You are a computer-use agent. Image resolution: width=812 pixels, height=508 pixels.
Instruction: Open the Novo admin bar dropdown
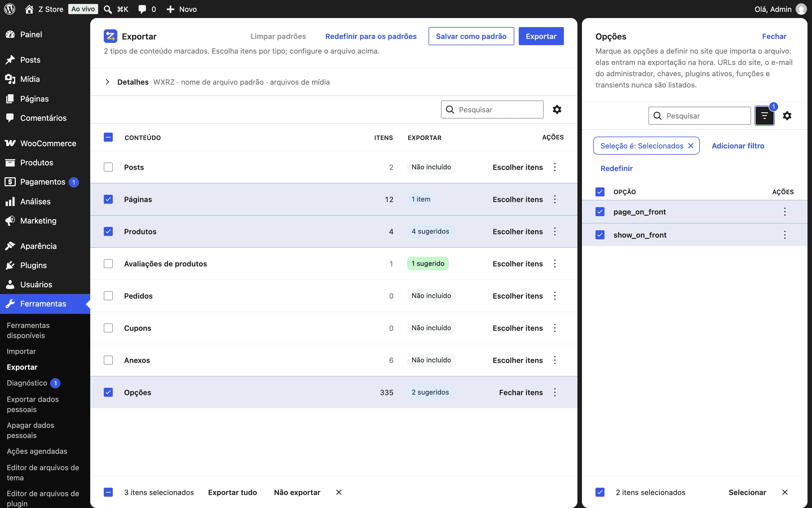pyautogui.click(x=182, y=9)
